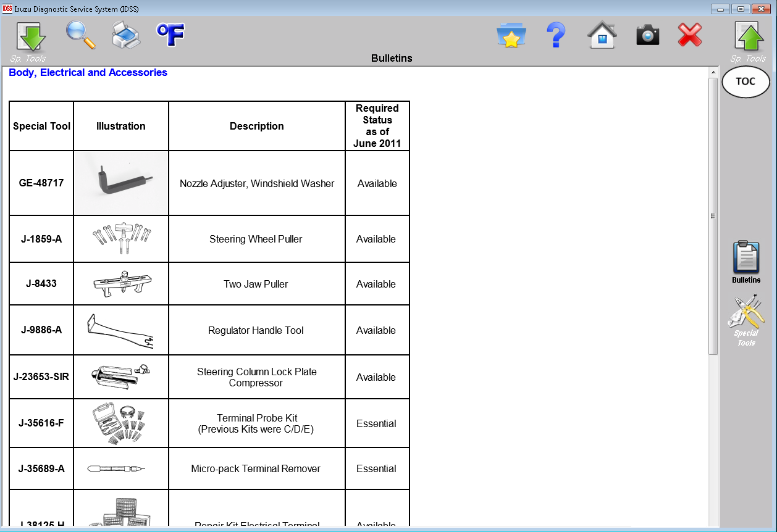Select the Bulletins clipboard icon in sidebar
Viewport: 777px width, 532px height.
(746, 262)
